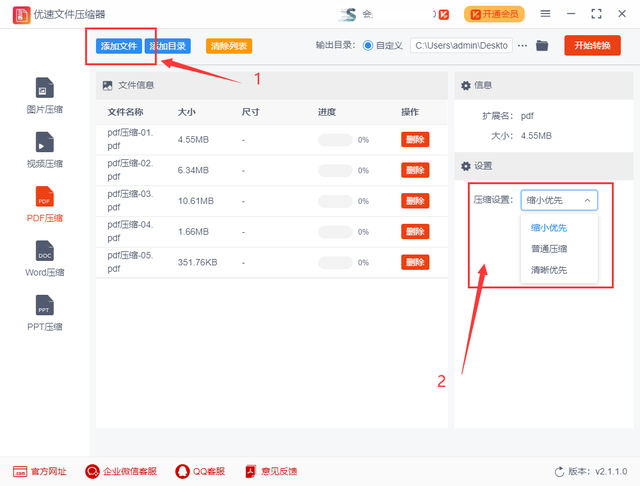This screenshot has width=640, height=486.
Task: Choose 清晰优先 from the dropdown list
Action: pos(549,270)
